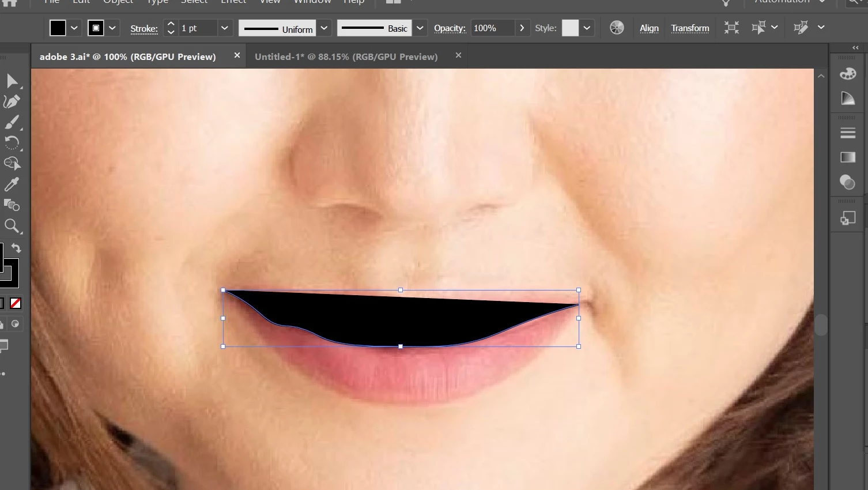
Task: Open the Effect menu
Action: tap(233, 2)
